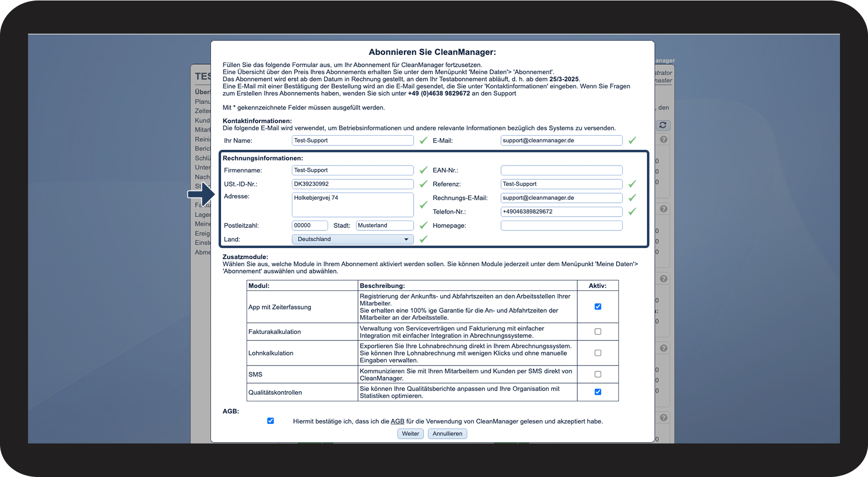
Task: Click the Adresse text area
Action: click(x=353, y=205)
